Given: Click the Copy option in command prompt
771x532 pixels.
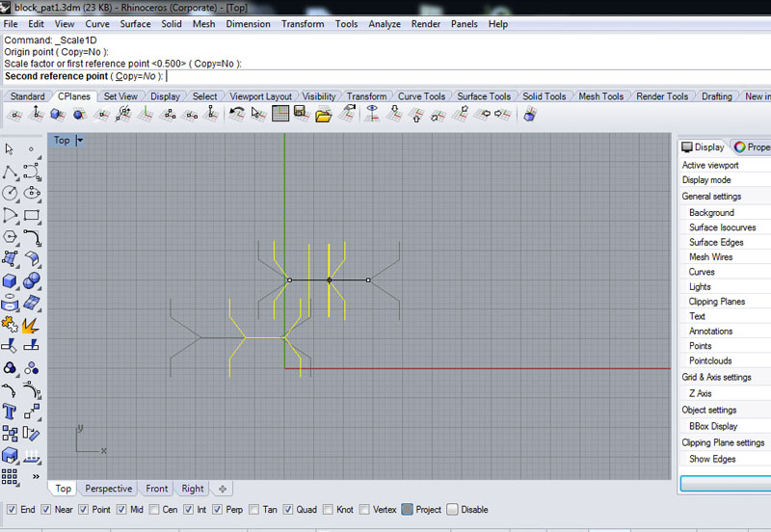Looking at the screenshot, I should [x=136, y=76].
